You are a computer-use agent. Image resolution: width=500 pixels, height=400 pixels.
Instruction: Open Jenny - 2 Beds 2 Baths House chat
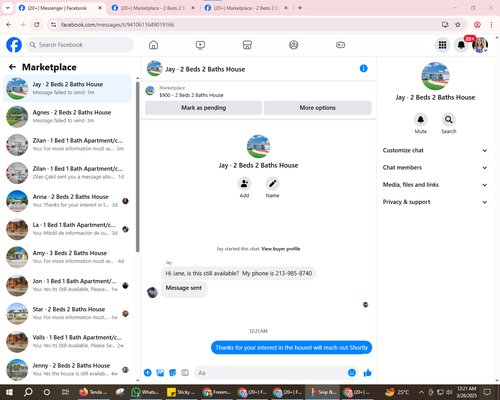[68, 370]
